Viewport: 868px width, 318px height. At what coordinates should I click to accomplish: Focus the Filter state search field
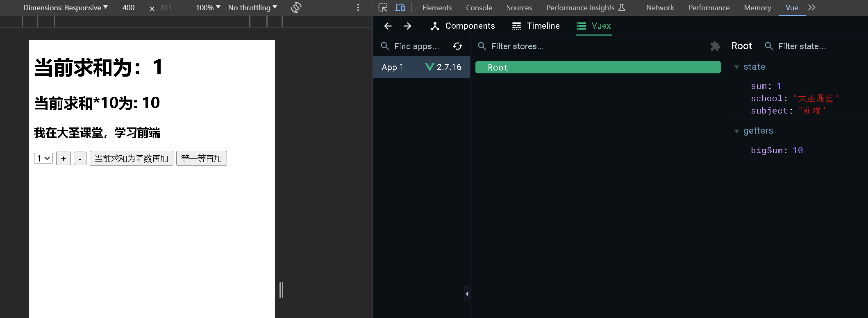pos(802,46)
